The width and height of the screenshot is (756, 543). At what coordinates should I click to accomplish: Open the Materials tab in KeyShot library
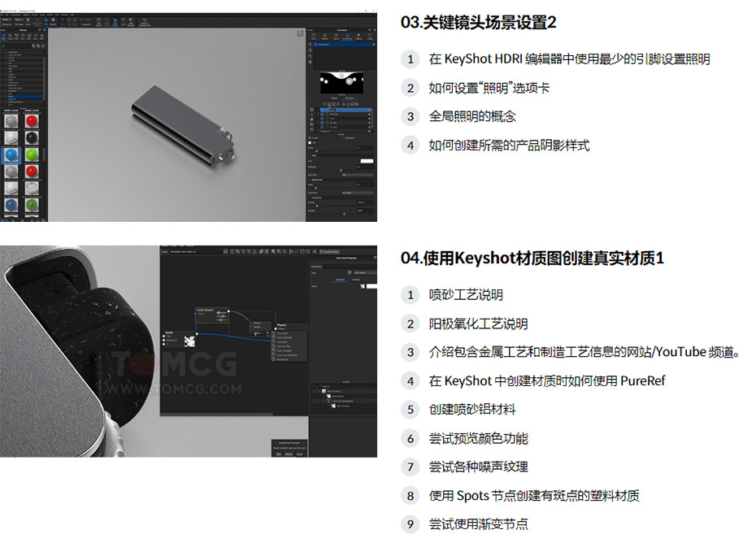pyautogui.click(x=3, y=37)
